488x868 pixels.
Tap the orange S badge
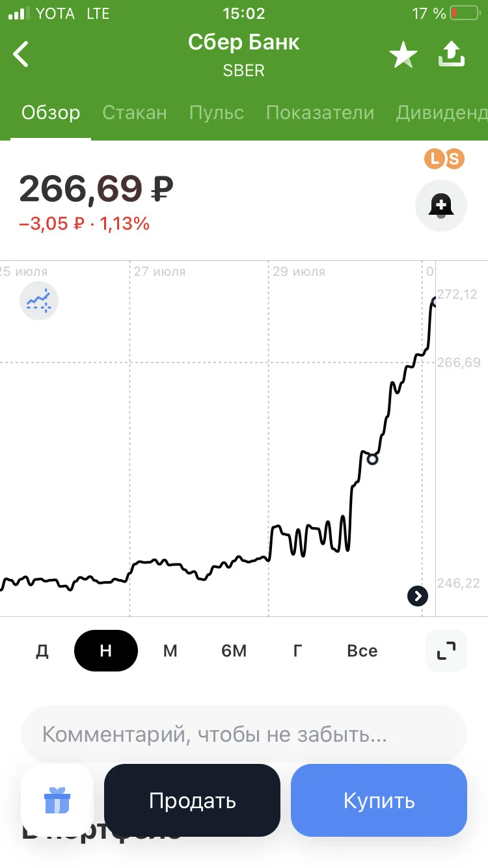pos(454,158)
